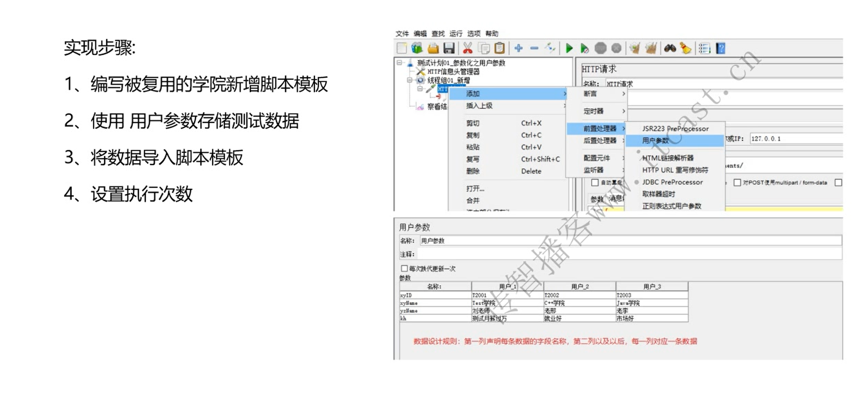868x401 pixels.
Task: Click the blue minus Collapse All icon
Action: click(x=534, y=48)
